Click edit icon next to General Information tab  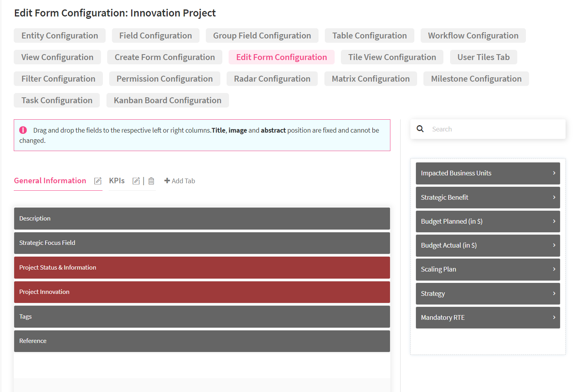(x=98, y=181)
